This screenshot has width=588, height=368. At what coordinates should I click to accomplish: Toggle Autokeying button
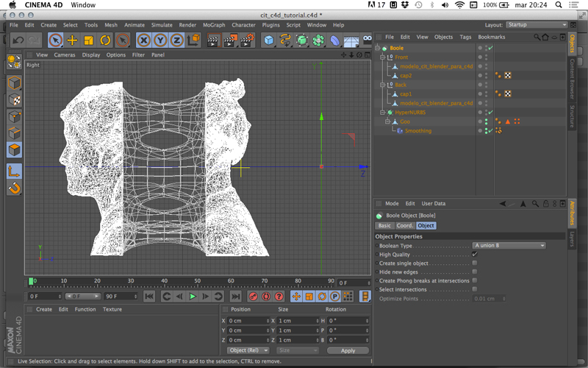pyautogui.click(x=266, y=297)
